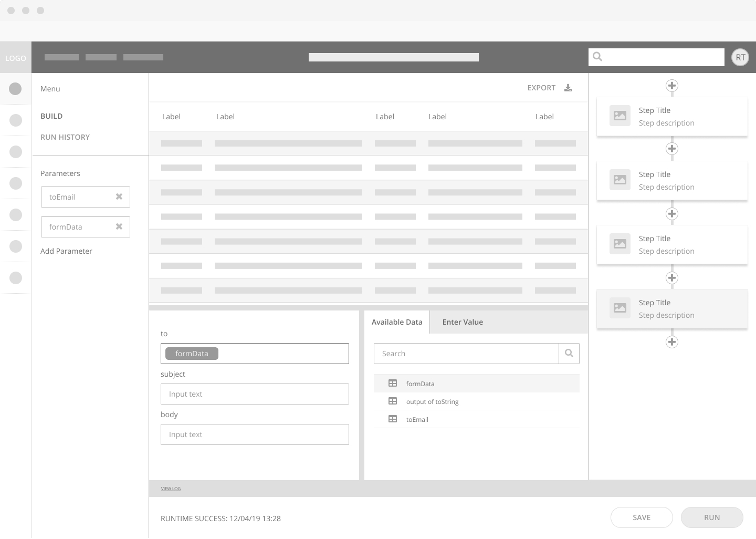756x539 pixels.
Task: Click the first Label column header
Action: tap(171, 117)
